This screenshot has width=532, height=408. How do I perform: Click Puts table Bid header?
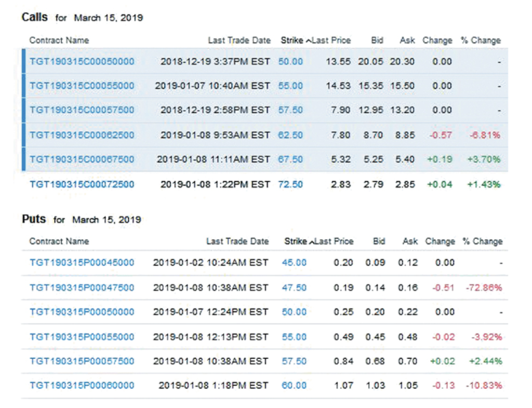[x=379, y=241]
